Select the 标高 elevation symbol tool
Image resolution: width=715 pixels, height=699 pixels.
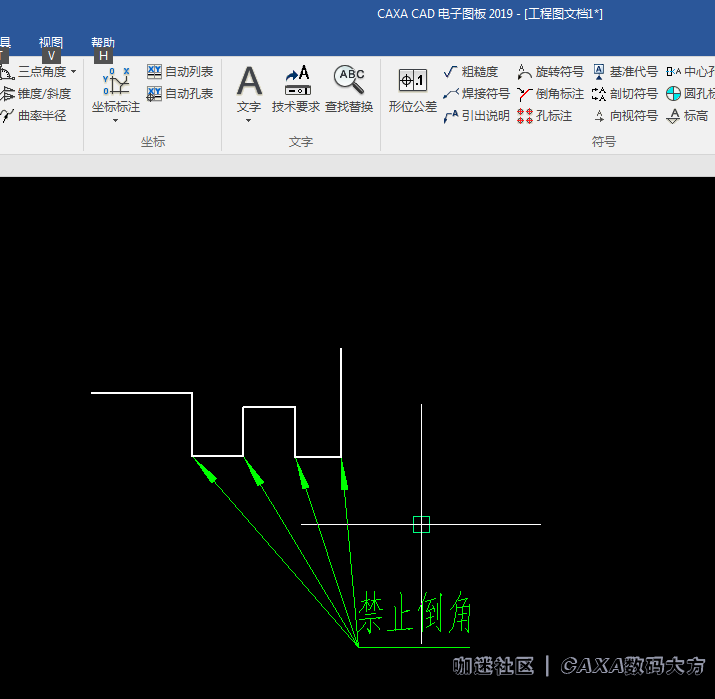tap(687, 116)
